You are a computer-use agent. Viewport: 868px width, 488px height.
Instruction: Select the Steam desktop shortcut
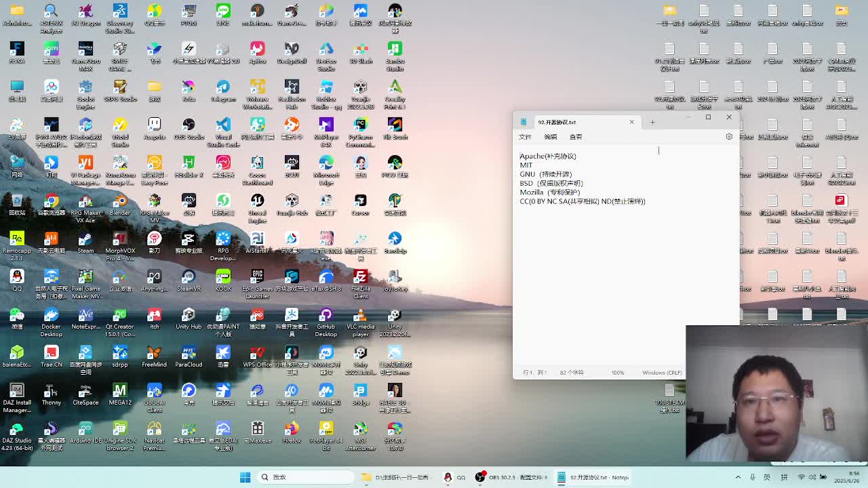[85, 241]
